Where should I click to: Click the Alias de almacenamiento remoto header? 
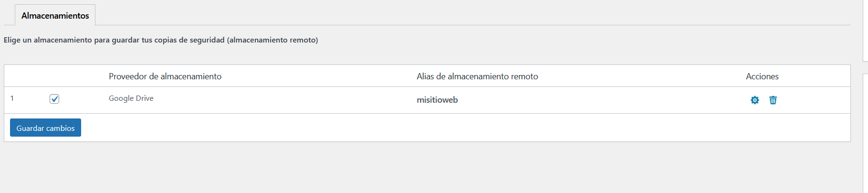click(477, 76)
